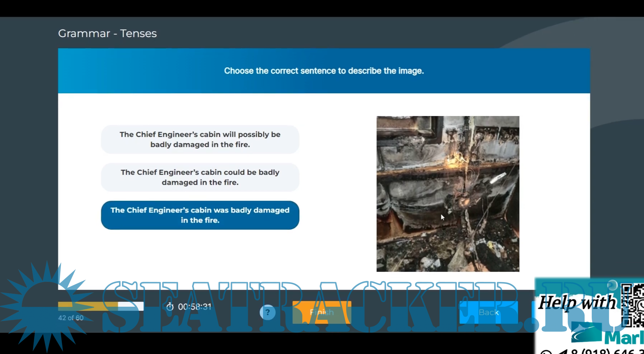This screenshot has height=354, width=644.
Task: Click the 'Help with' banner text
Action: [x=577, y=302]
